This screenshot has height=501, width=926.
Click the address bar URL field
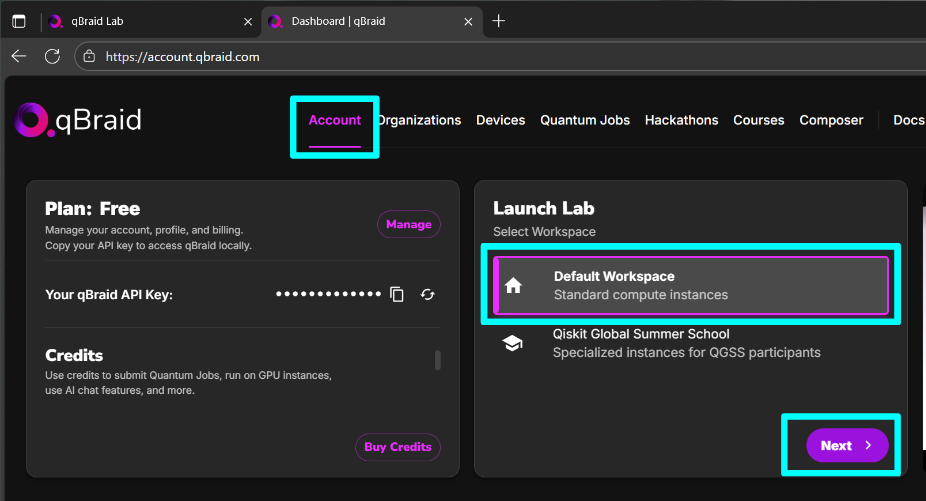tap(500, 57)
